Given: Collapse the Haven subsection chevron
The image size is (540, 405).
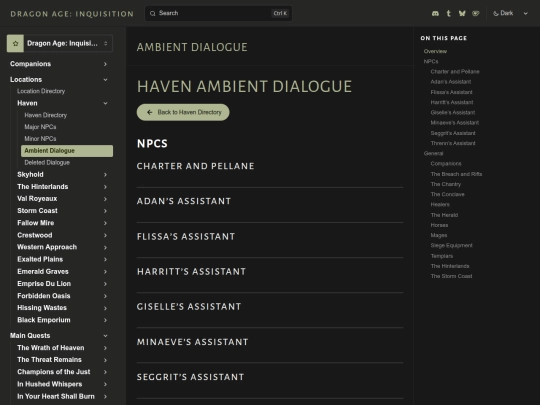Looking at the screenshot, I should (105, 103).
